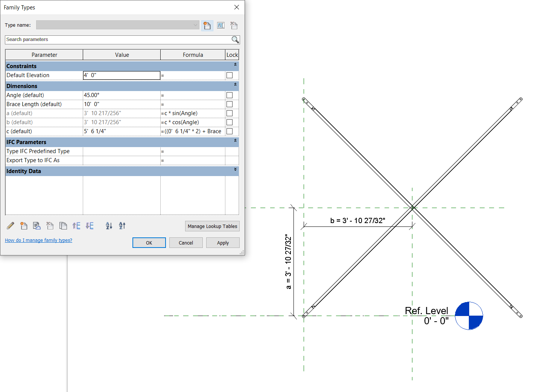The height and width of the screenshot is (392, 558).
Task: Apply the family type changes
Action: point(223,243)
